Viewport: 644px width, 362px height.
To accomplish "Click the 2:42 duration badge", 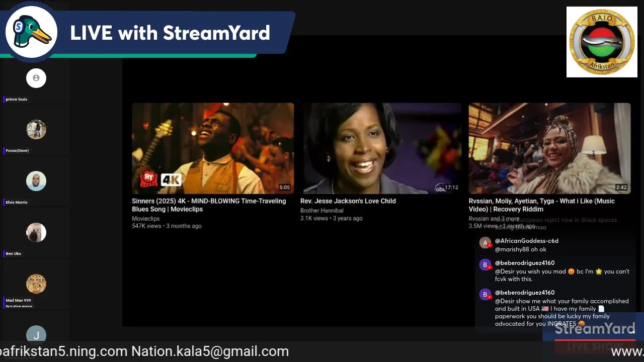I will (621, 188).
